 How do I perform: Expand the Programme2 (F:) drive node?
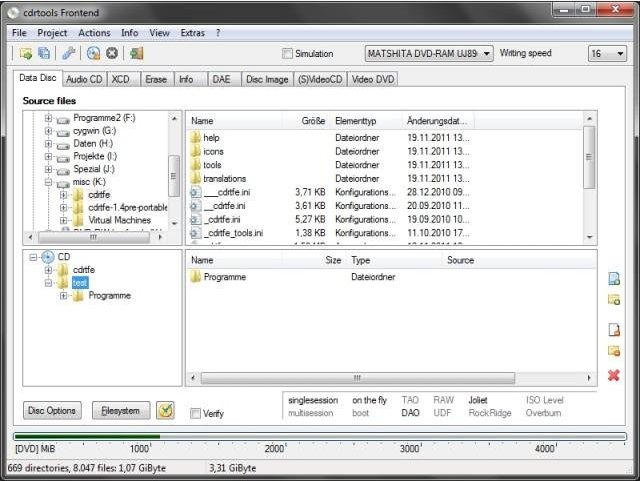tap(48, 118)
